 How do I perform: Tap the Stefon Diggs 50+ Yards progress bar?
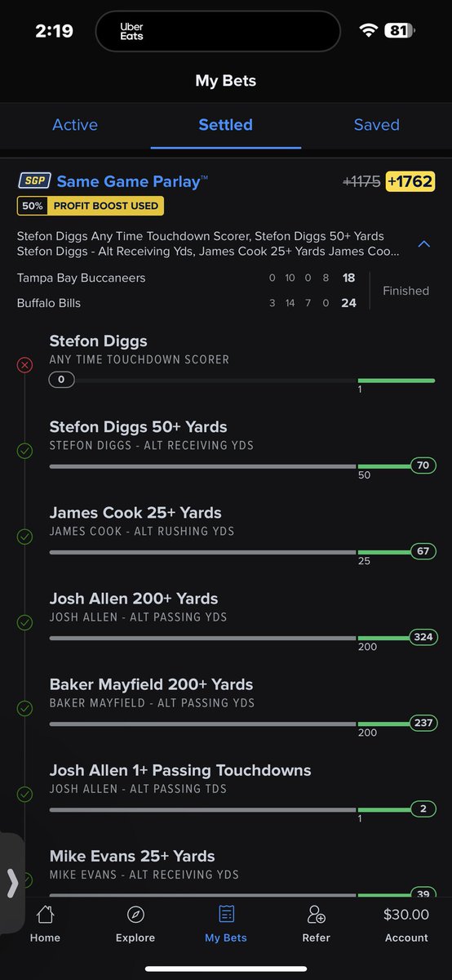[x=242, y=466]
